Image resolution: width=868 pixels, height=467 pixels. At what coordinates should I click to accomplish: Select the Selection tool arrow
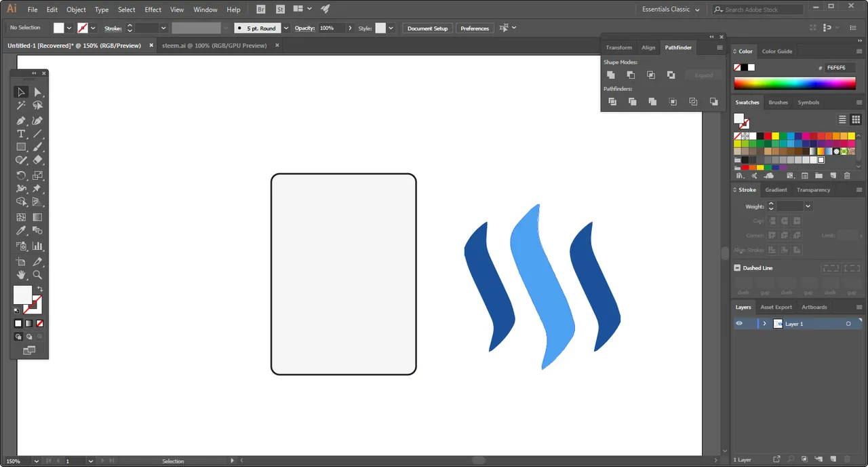click(x=21, y=92)
